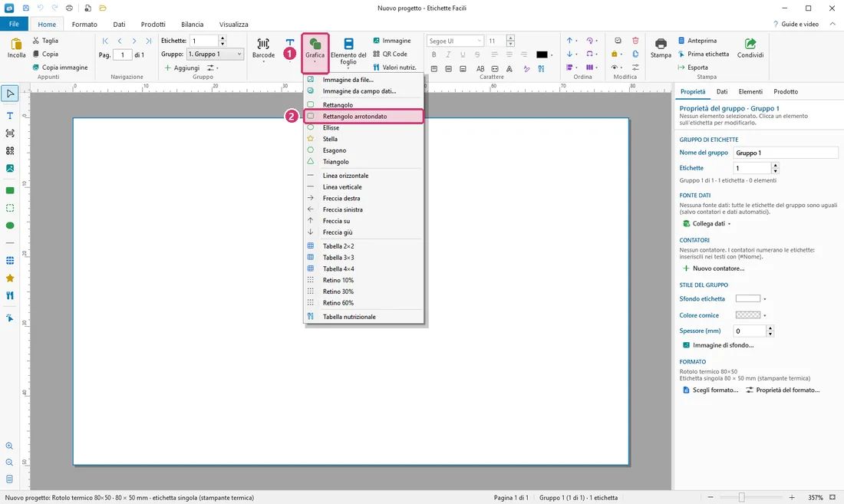Select the text tool in left sidebar
Image resolution: width=844 pixels, height=504 pixels.
point(10,116)
